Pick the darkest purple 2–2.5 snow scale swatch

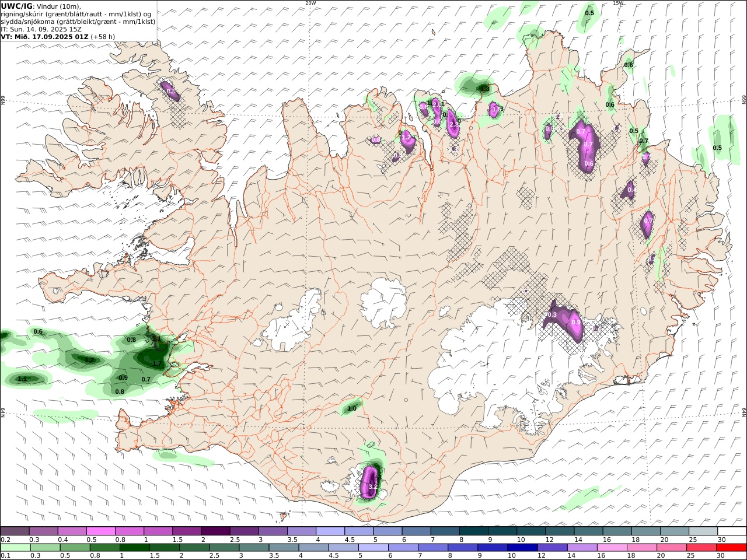click(x=215, y=531)
